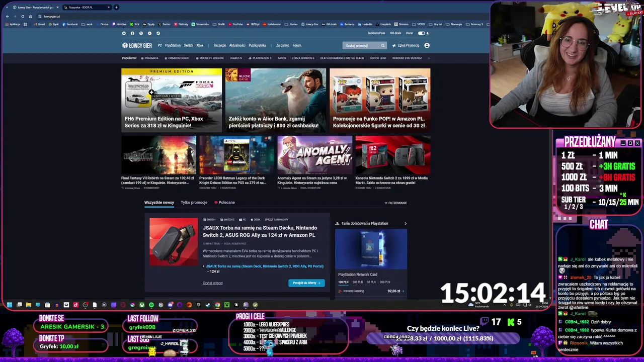Open the PC menu
The image size is (644, 362).
[159, 45]
